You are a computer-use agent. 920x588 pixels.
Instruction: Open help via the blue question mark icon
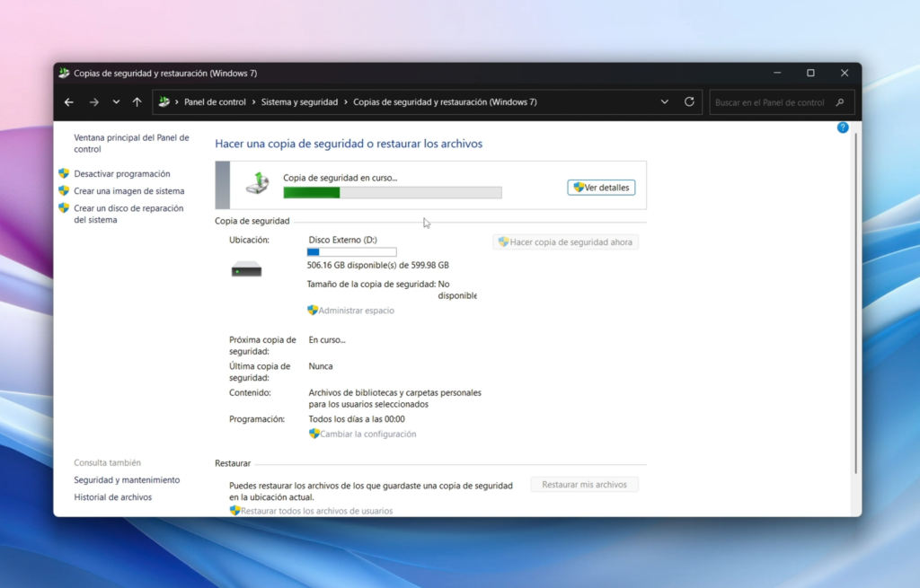842,127
